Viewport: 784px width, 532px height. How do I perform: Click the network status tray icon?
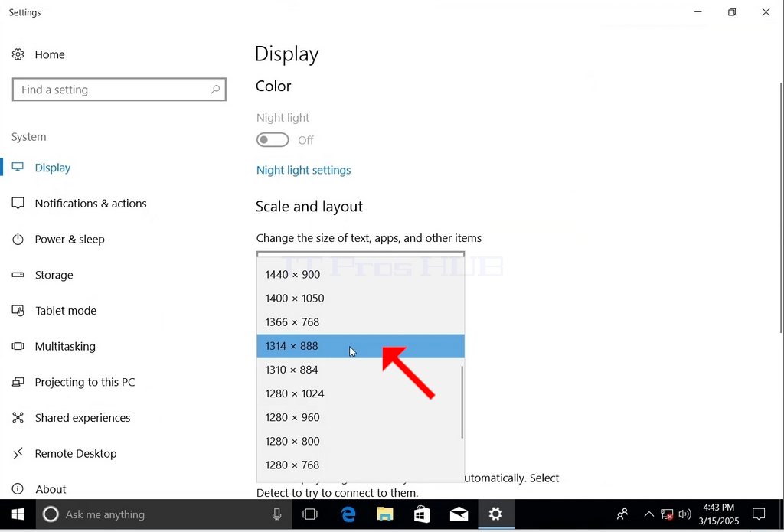point(667,514)
